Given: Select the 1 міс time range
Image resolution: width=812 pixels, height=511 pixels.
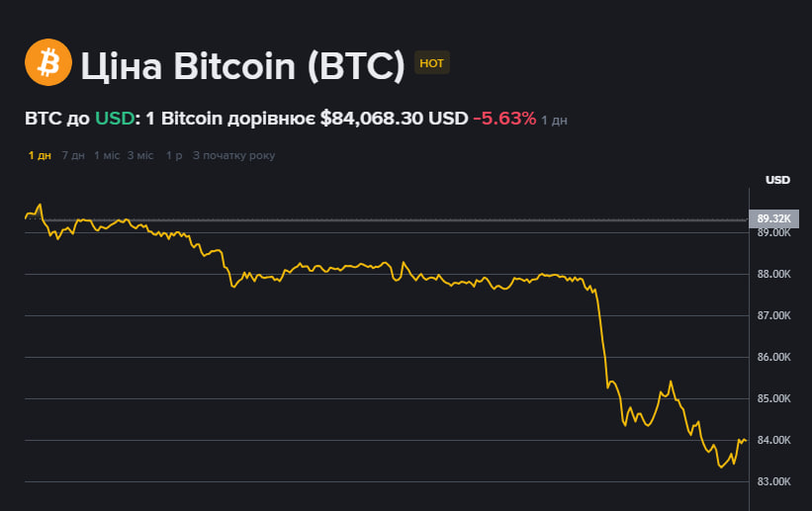Looking at the screenshot, I should click(106, 155).
